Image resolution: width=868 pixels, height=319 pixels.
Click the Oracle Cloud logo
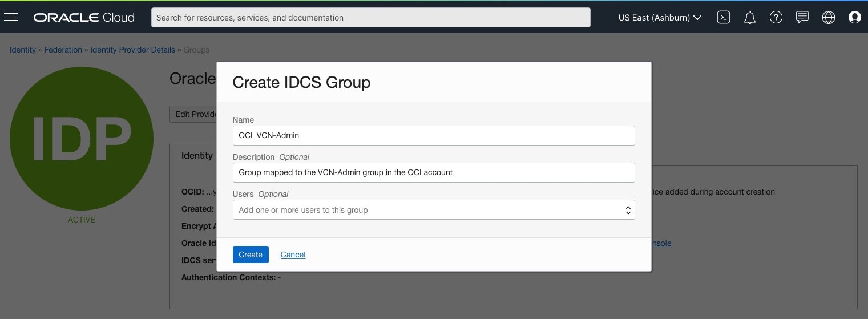[x=84, y=17]
